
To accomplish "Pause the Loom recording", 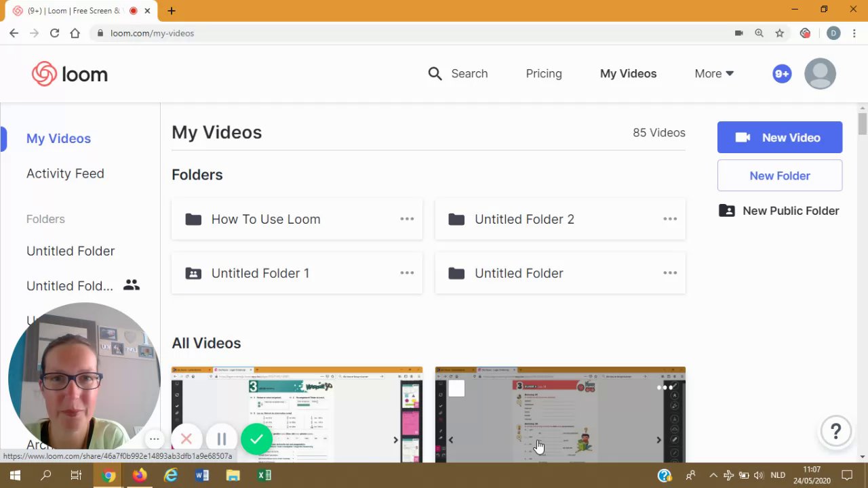I will click(221, 439).
